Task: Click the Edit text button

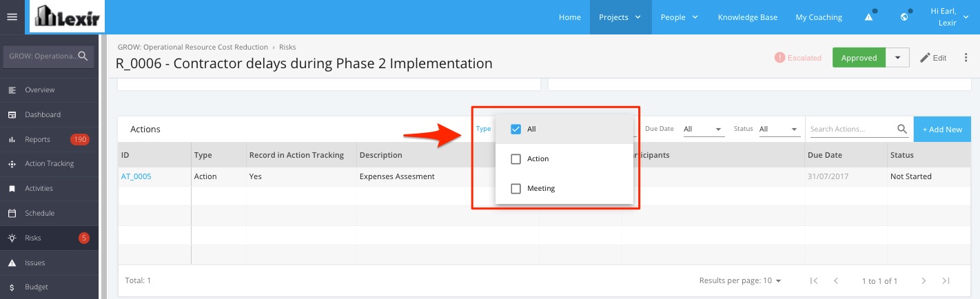Action: tap(939, 58)
